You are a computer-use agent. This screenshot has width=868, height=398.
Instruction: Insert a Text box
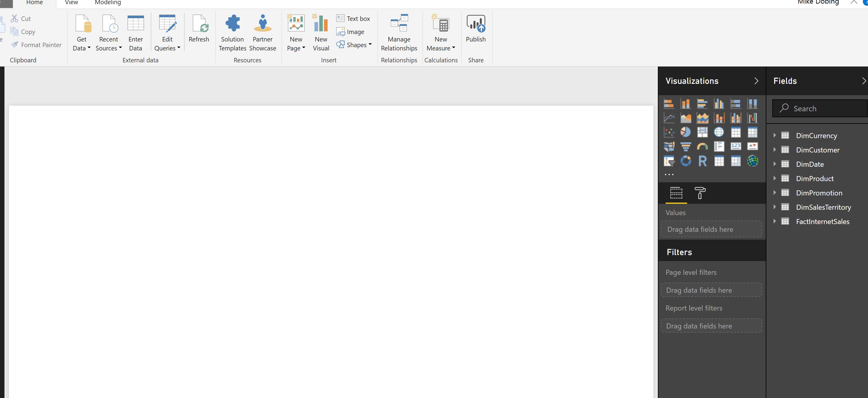pos(353,18)
